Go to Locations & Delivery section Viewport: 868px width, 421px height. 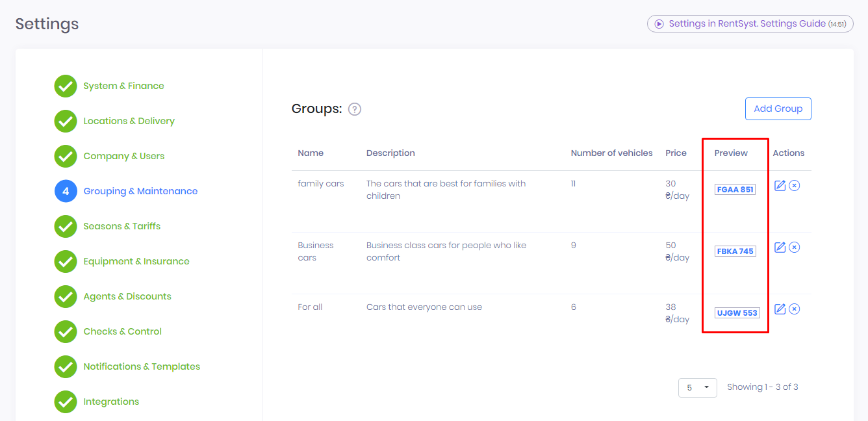(129, 121)
